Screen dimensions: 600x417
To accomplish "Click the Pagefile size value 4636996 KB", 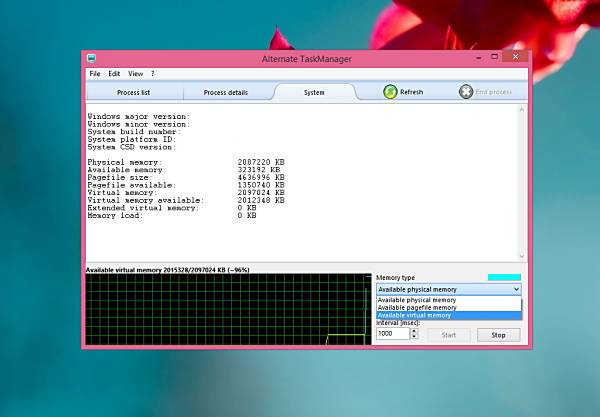I will click(261, 178).
